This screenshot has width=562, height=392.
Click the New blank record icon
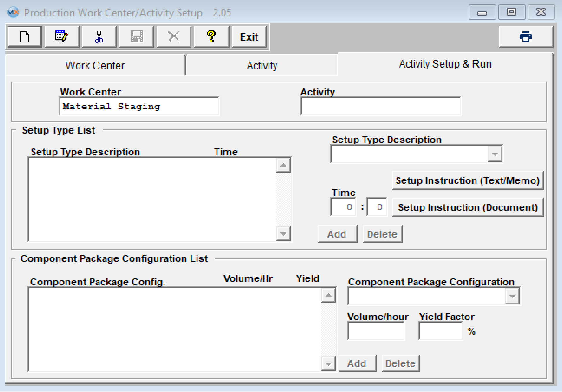(x=25, y=37)
